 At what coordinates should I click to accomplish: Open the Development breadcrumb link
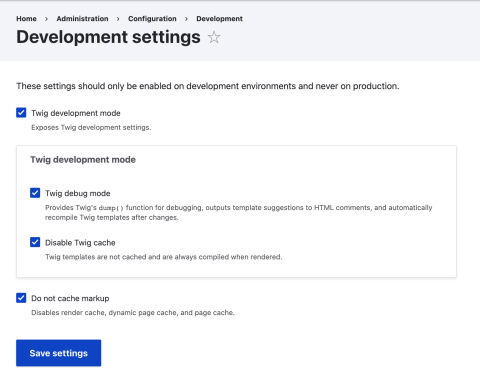(x=219, y=19)
